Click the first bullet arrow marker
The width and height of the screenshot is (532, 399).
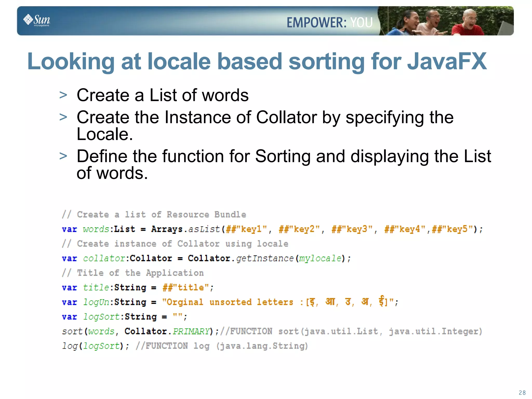tap(63, 95)
